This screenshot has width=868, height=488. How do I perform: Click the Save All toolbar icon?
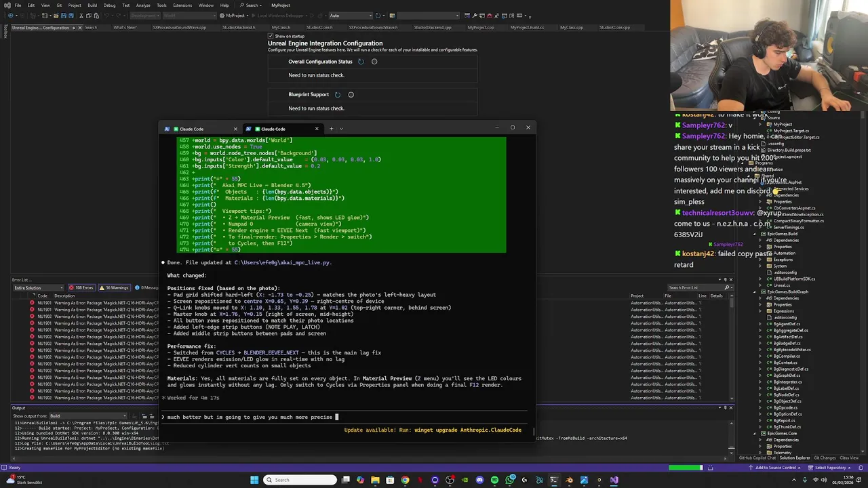coord(71,16)
